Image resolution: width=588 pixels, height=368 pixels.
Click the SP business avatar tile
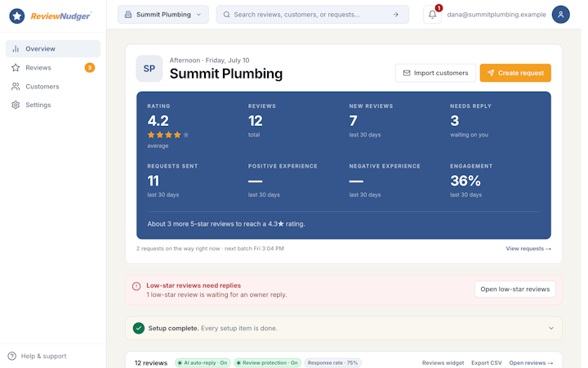149,69
